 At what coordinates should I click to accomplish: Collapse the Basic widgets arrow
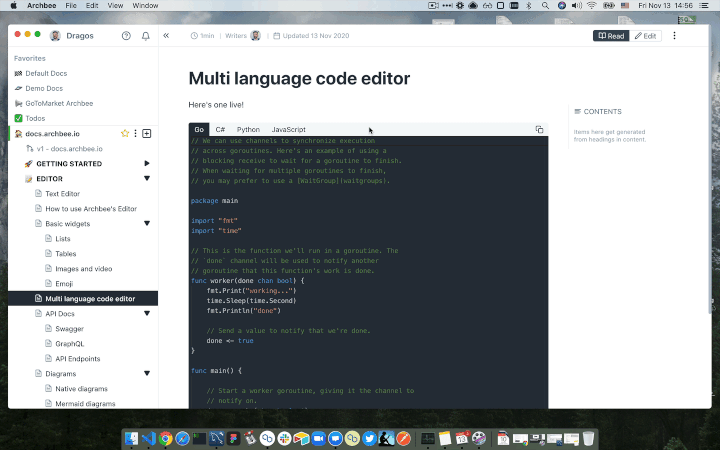pos(147,223)
